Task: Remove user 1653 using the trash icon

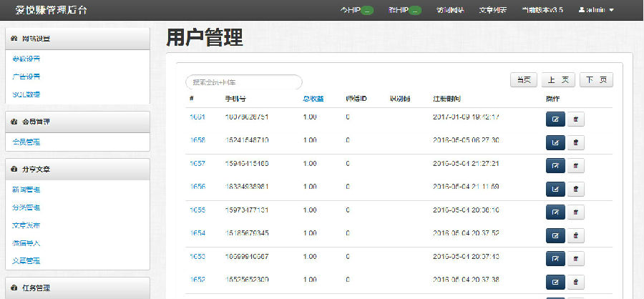Action: [575, 259]
